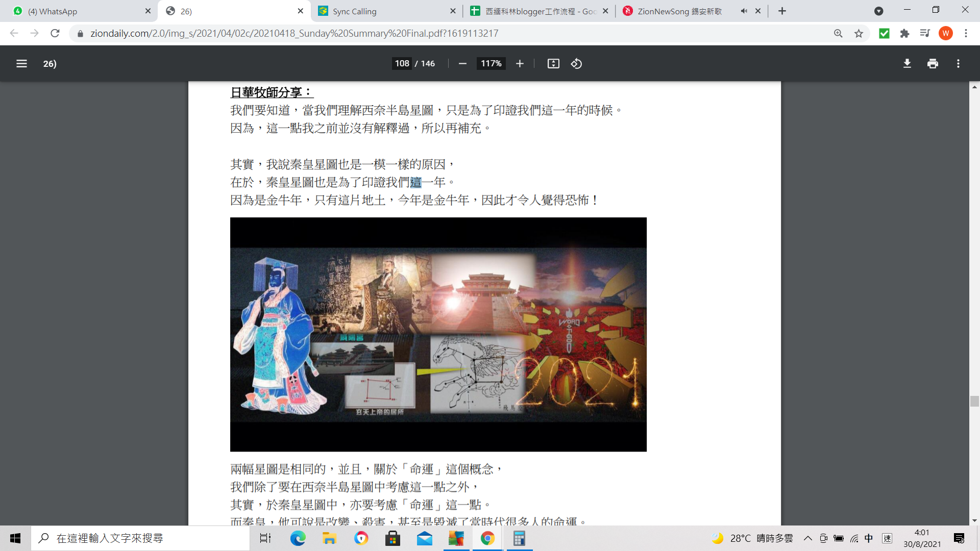Edit the 117% zoom level field
Screen dimensions: 980x551
coord(491,64)
